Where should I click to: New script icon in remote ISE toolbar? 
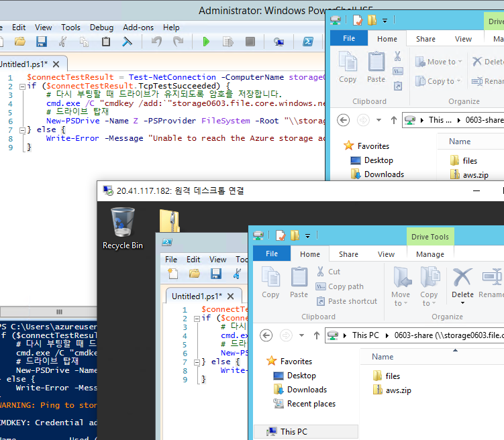pos(173,274)
